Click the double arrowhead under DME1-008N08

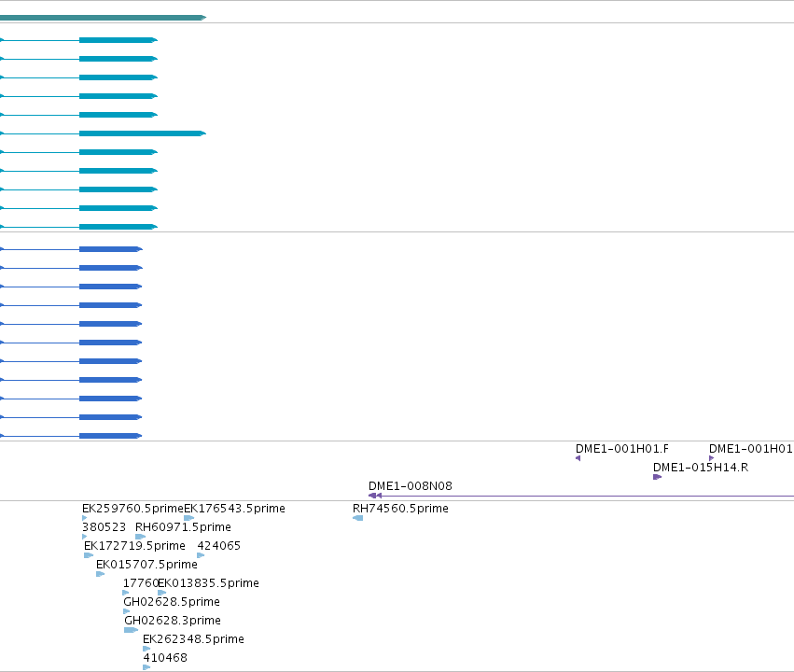coord(375,496)
